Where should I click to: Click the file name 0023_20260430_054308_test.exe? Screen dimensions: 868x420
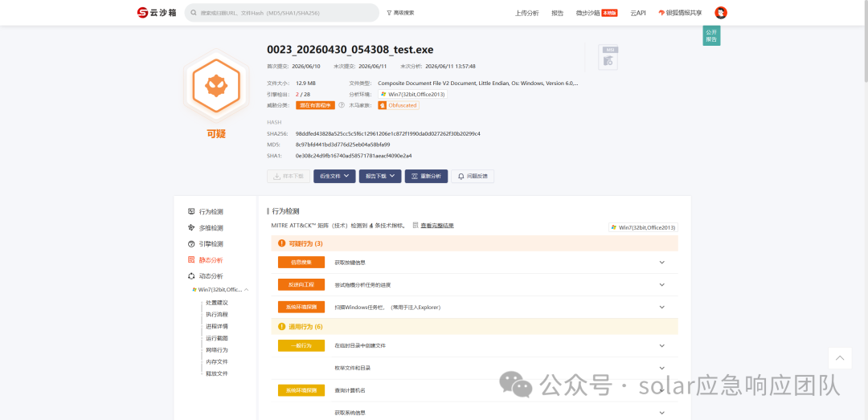[350, 49]
